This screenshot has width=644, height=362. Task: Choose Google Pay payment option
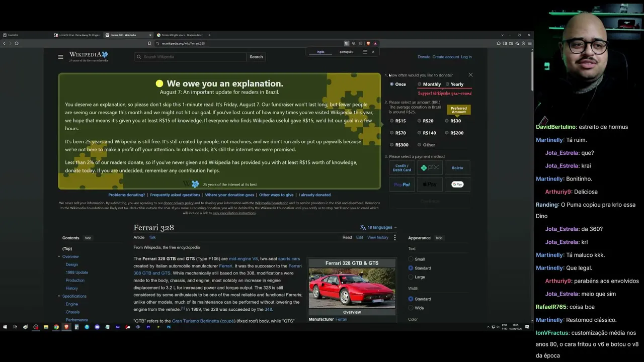pos(457,185)
